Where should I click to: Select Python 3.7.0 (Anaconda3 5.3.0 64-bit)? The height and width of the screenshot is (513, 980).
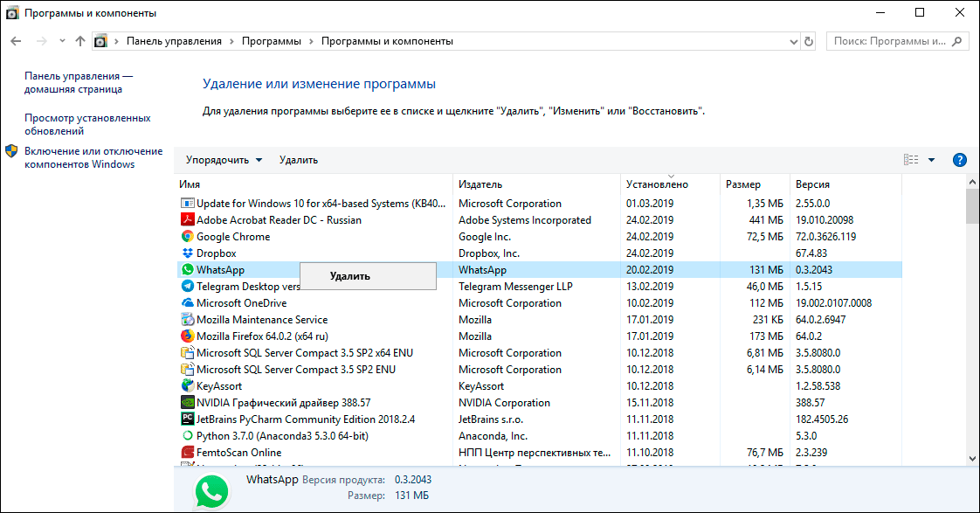pos(282,435)
